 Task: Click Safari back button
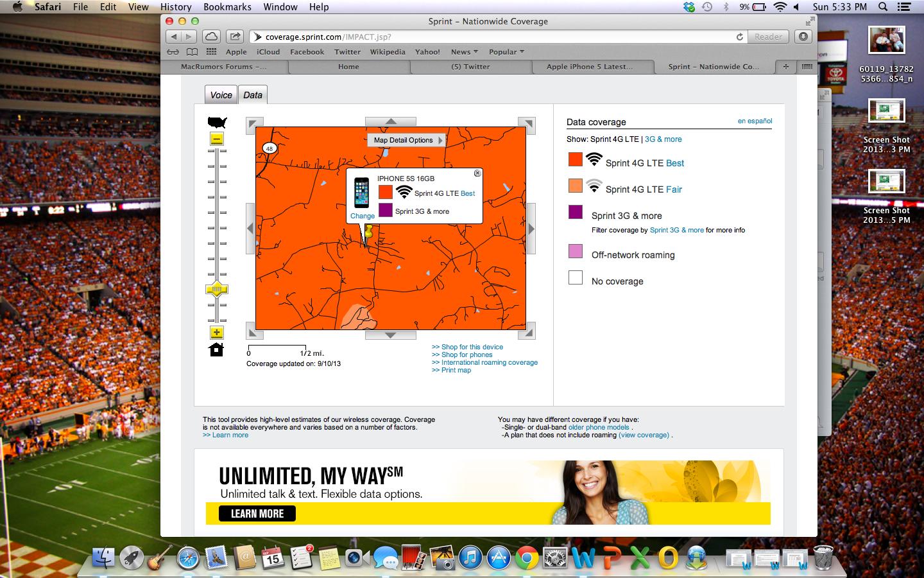pyautogui.click(x=174, y=37)
